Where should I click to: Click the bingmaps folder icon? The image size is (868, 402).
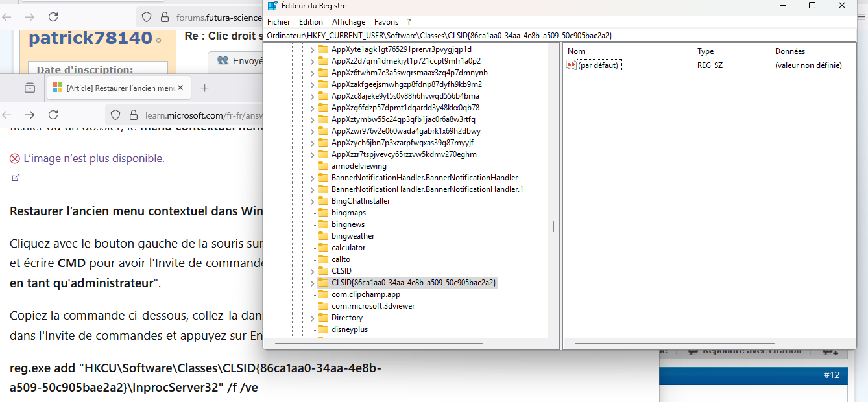point(322,213)
